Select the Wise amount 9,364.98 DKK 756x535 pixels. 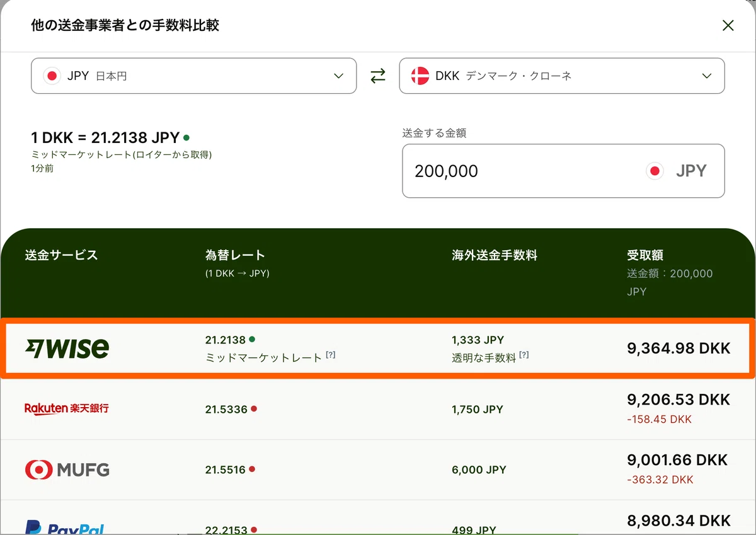[x=679, y=348]
